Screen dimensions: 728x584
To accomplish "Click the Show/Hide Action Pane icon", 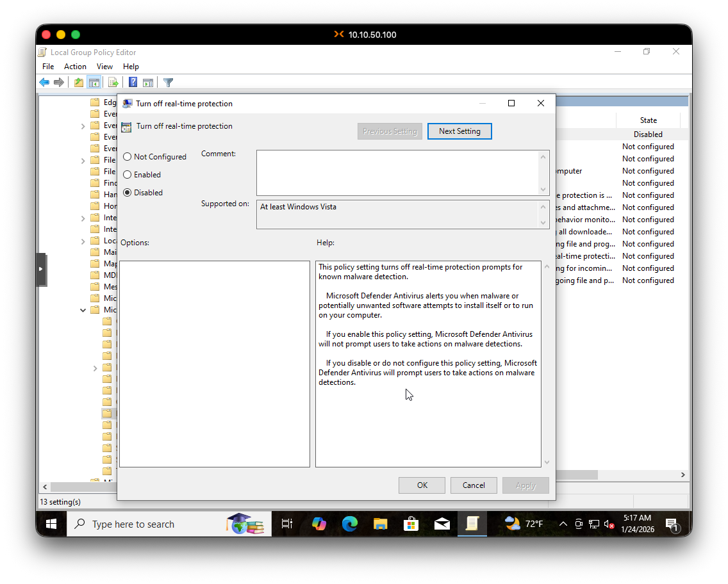I will (148, 82).
